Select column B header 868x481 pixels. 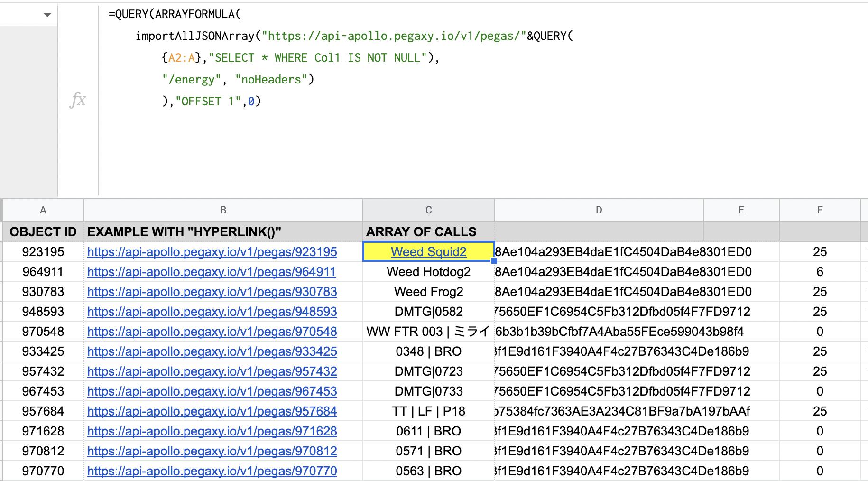(x=223, y=210)
